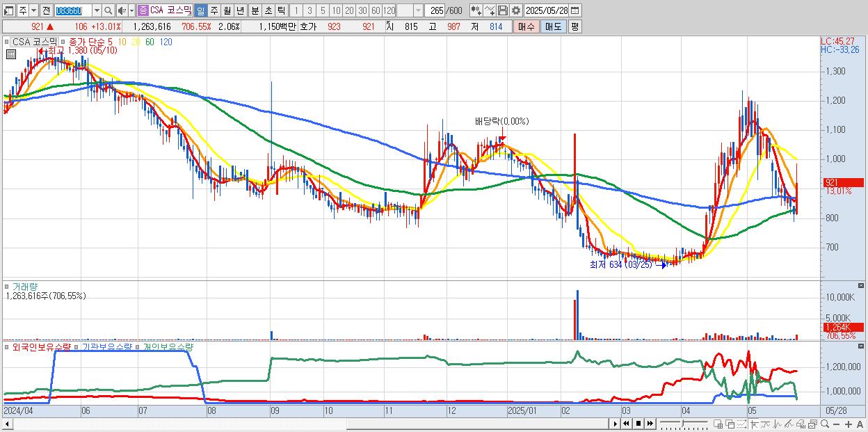Select interval 3 tab
868x432 pixels.
coord(310,10)
